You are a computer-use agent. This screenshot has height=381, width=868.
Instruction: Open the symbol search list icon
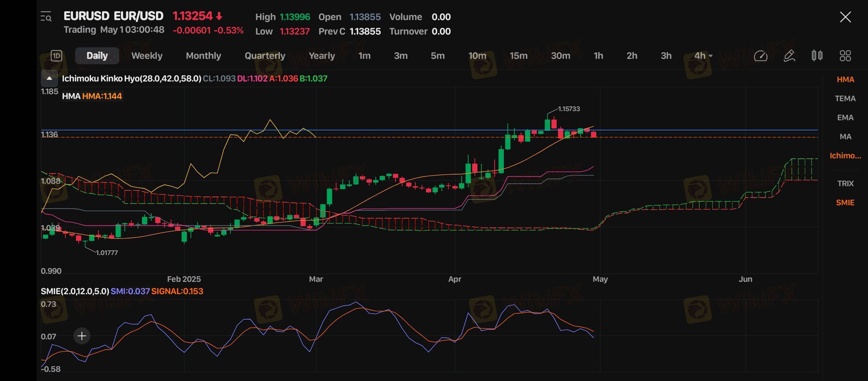[46, 17]
